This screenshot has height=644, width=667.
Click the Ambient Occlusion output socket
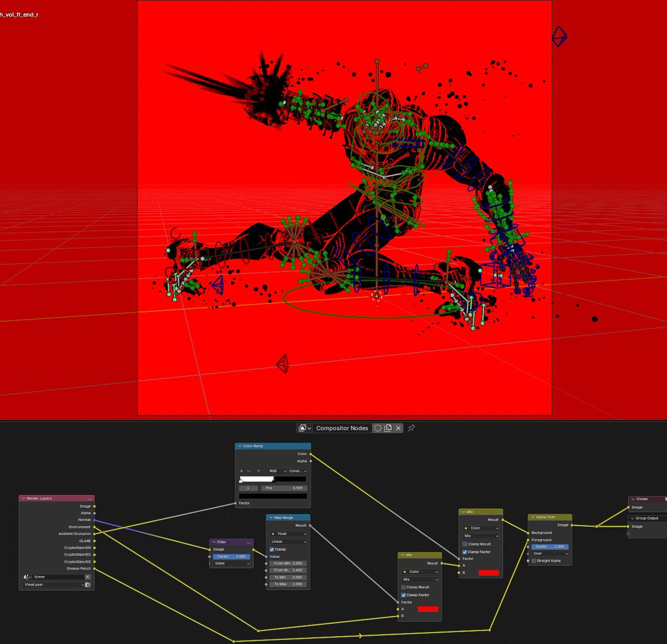click(x=94, y=534)
